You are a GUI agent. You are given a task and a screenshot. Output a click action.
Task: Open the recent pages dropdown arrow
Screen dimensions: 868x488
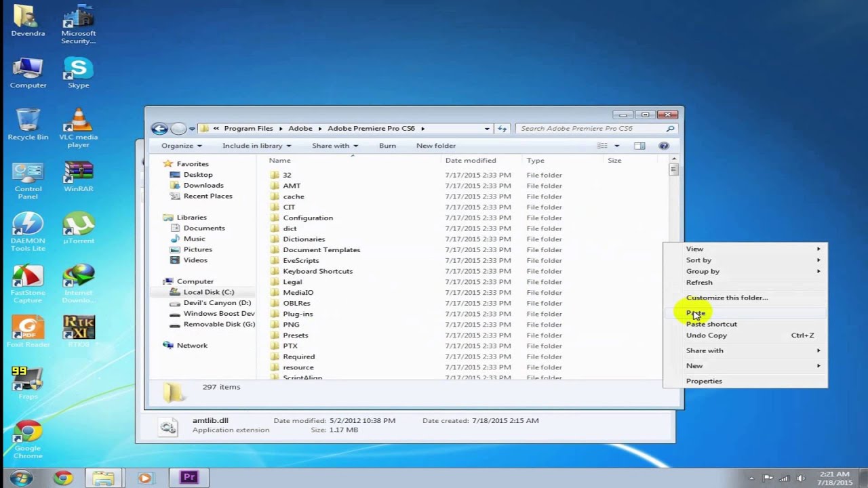(192, 129)
